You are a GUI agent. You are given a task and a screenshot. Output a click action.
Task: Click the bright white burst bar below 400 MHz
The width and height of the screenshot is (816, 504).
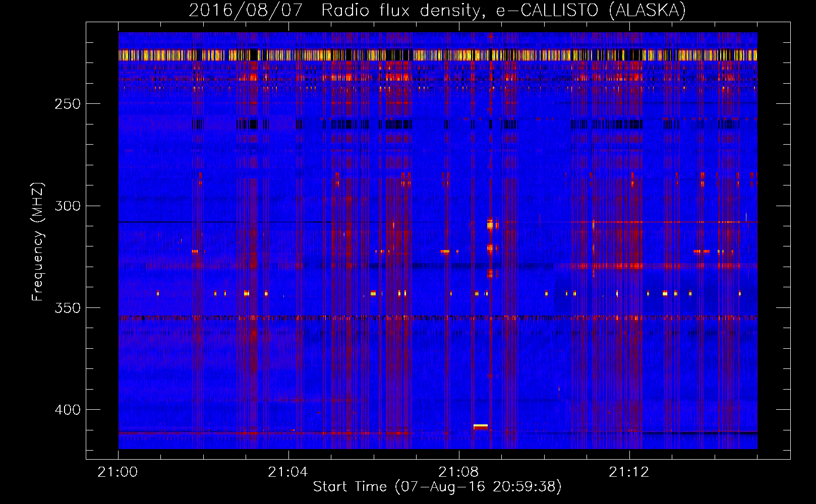pos(481,426)
